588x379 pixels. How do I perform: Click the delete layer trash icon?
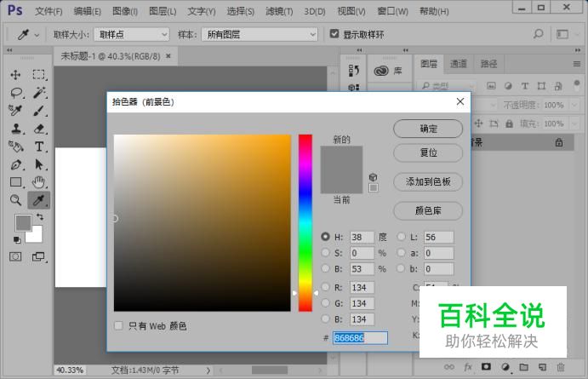[560, 366]
